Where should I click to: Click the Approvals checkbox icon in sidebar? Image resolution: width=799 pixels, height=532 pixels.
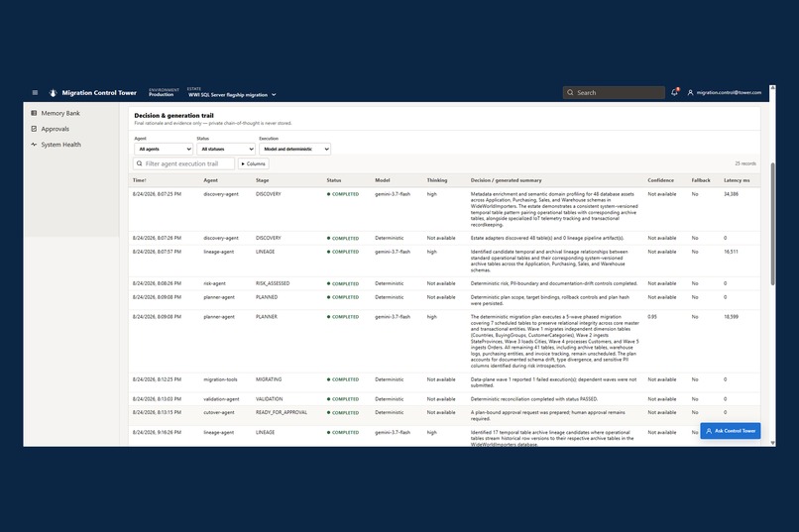pyautogui.click(x=34, y=129)
